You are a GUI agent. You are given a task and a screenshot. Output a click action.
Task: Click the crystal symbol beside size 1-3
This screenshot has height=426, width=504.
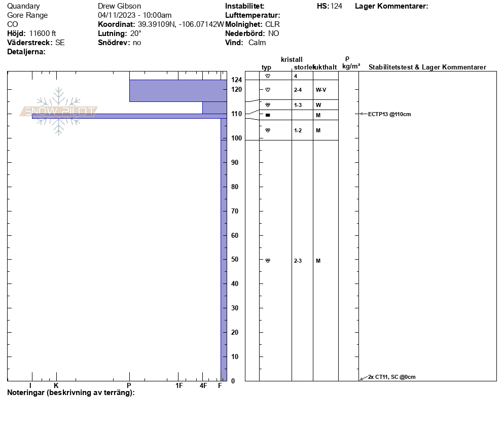click(x=268, y=105)
